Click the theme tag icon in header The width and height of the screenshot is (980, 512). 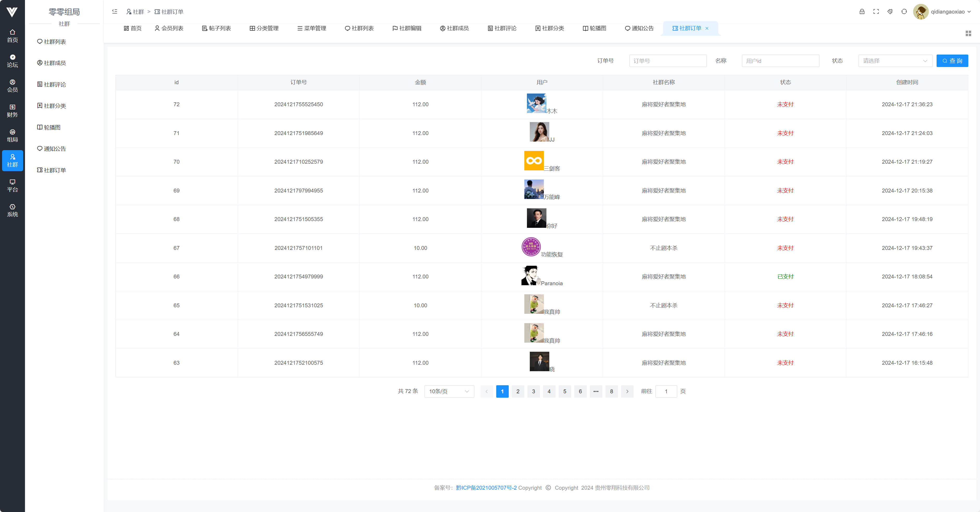click(x=890, y=12)
